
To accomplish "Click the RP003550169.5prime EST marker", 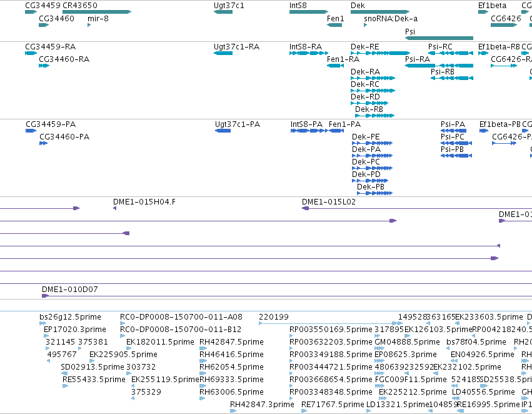I will coord(291,336).
